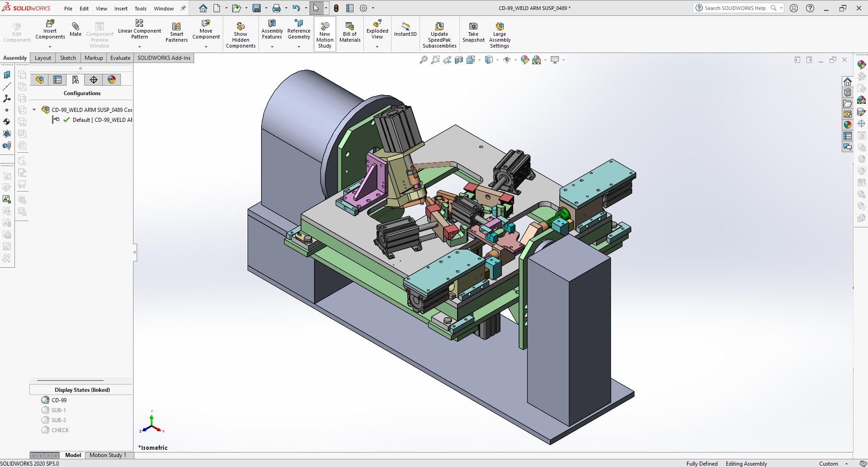Image resolution: width=868 pixels, height=467 pixels.
Task: Open the Hide/Show Items dropdown arrow
Action: pos(515,60)
